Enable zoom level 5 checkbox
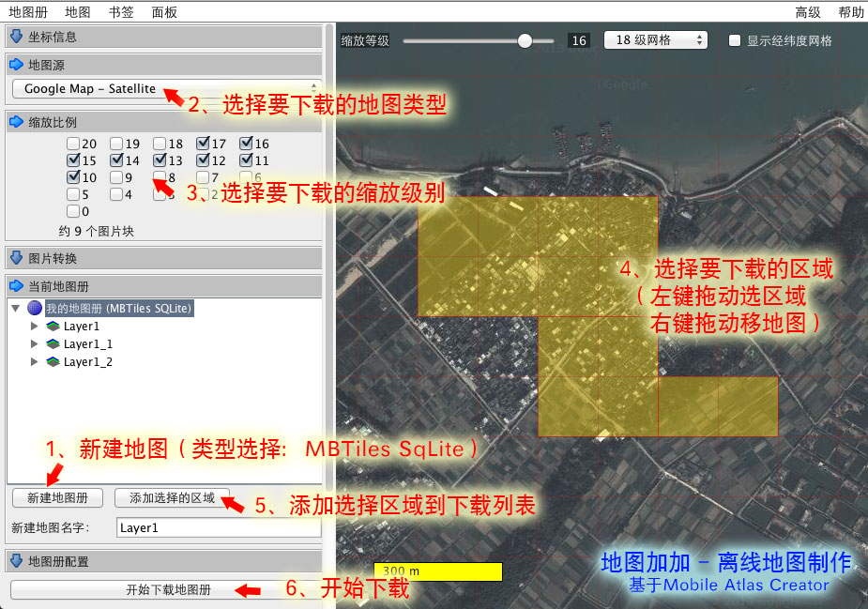868x609 pixels. (x=73, y=194)
